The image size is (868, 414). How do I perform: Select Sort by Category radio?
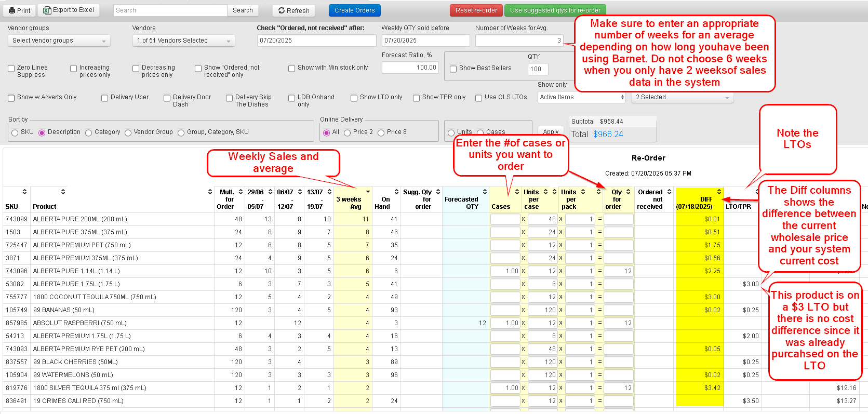(x=88, y=133)
